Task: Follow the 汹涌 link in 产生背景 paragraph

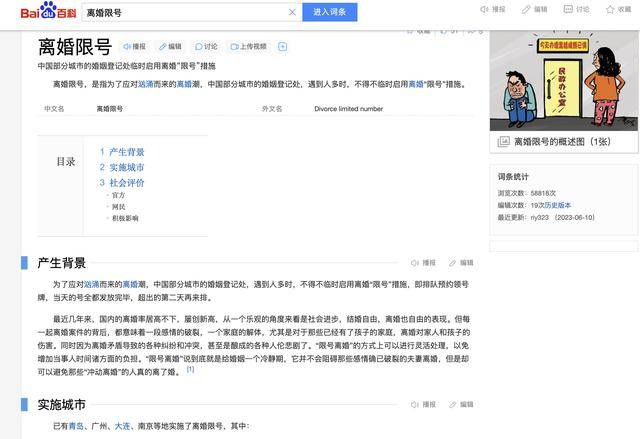Action: click(92, 284)
